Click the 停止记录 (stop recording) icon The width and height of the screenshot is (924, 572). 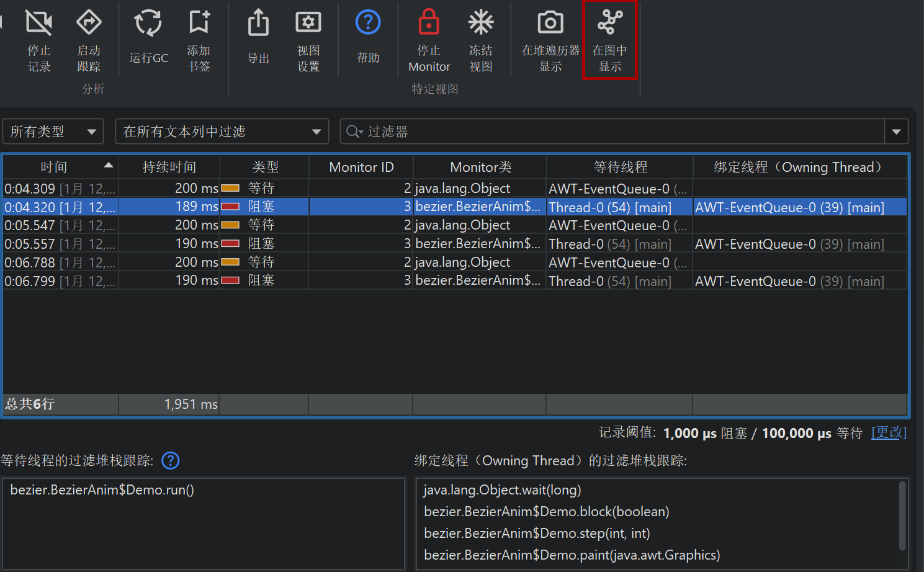(39, 24)
